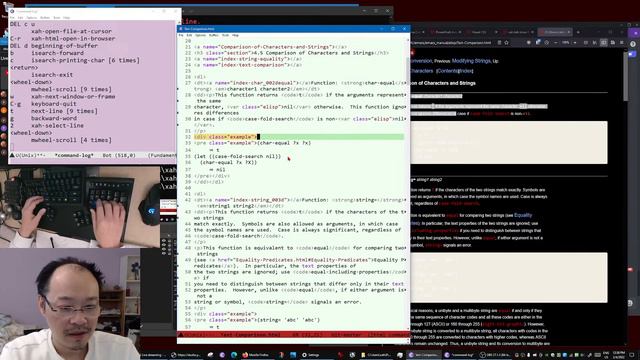Click zoom out minus button in browser toolbar
This screenshot has width=640, height=360.
click(x=556, y=43)
